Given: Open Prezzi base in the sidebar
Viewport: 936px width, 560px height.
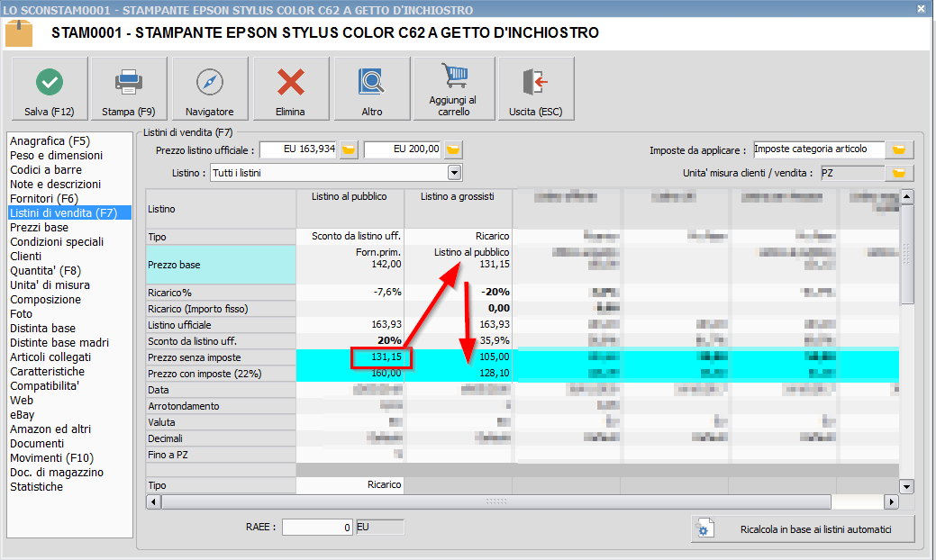Looking at the screenshot, I should point(40,227).
